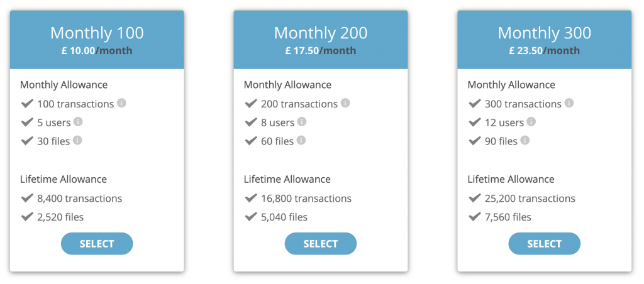The height and width of the screenshot is (284, 644).
Task: Click info icon beside 200 transactions
Action: [345, 102]
